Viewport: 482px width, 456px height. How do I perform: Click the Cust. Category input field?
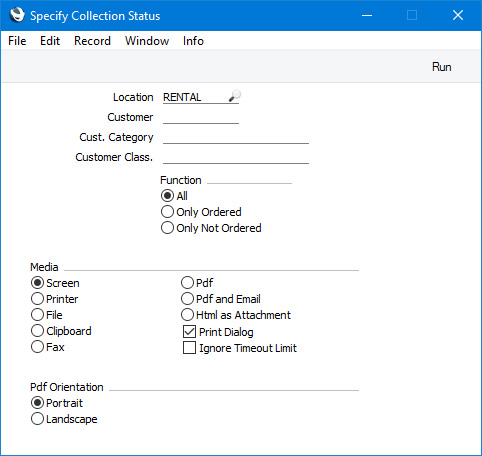point(236,137)
